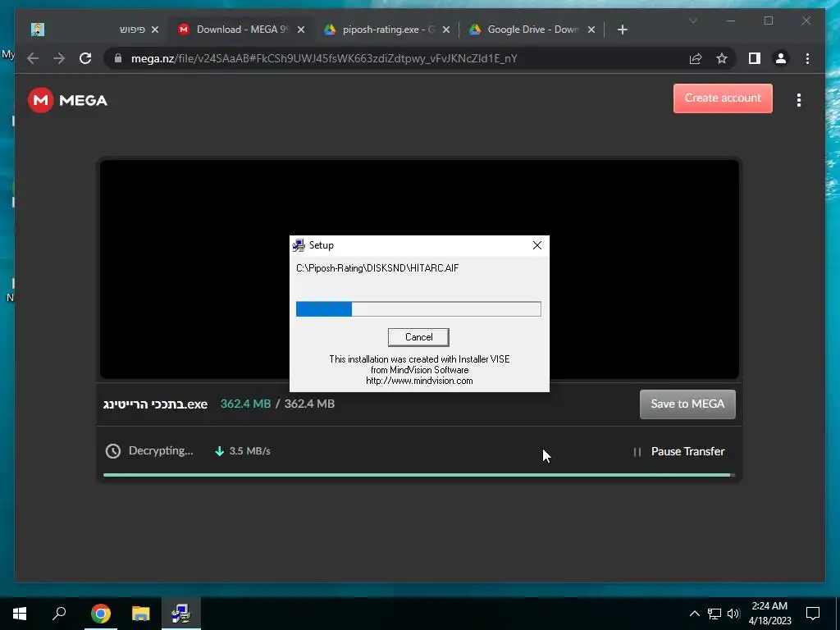Click the Setup installer progress bar
The image size is (840, 630).
(418, 308)
